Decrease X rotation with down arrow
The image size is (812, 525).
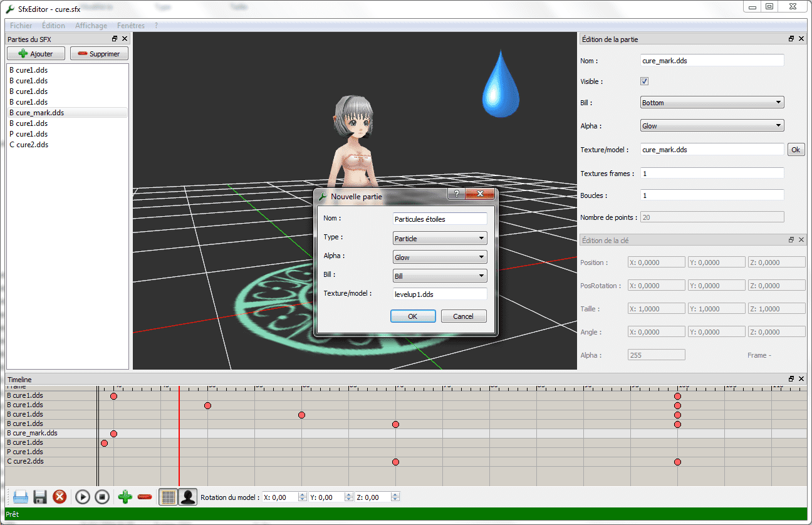(x=303, y=500)
